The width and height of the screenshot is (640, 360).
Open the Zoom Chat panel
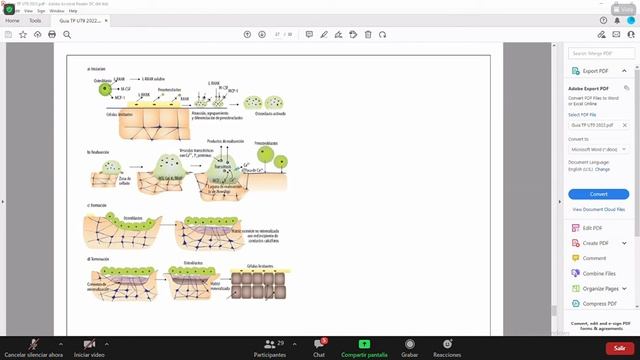pos(319,348)
